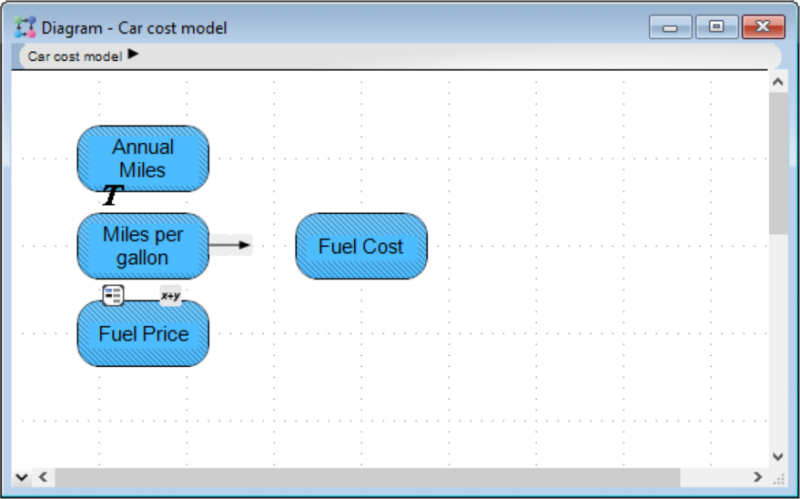This screenshot has width=800, height=499.
Task: Click the T text icon below Annual Miles
Action: [113, 195]
